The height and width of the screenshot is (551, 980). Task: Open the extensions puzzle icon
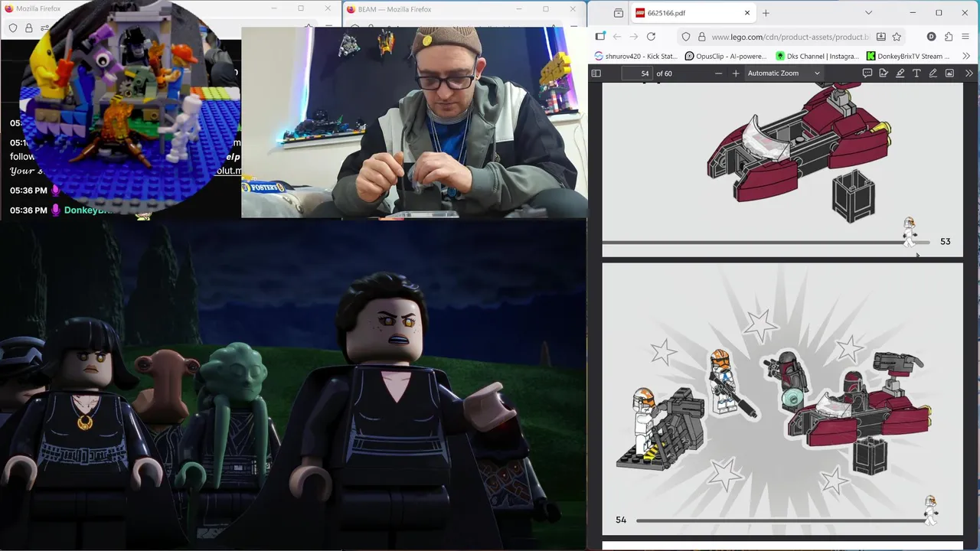(949, 37)
